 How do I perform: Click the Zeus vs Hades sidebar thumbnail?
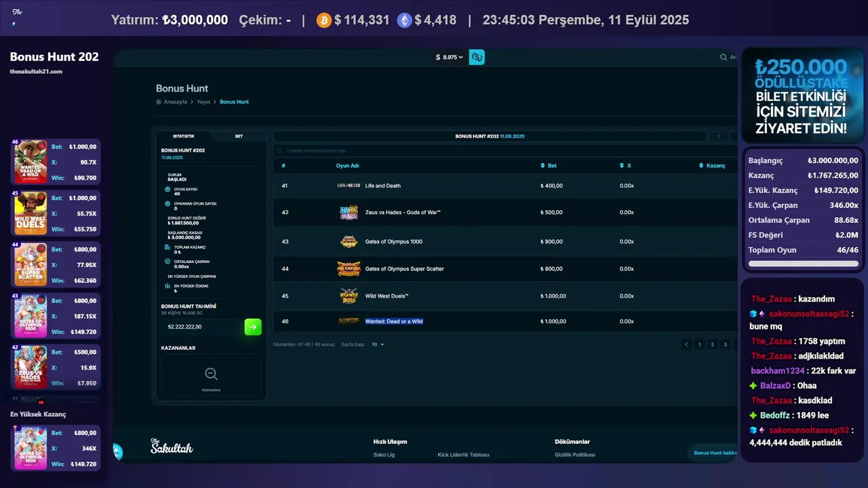tap(31, 367)
